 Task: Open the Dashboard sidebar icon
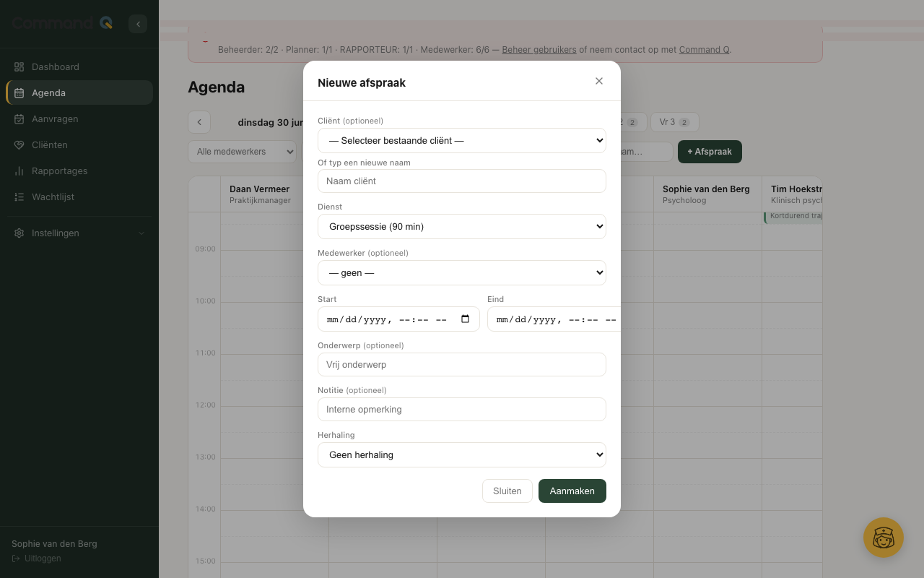[x=19, y=66]
